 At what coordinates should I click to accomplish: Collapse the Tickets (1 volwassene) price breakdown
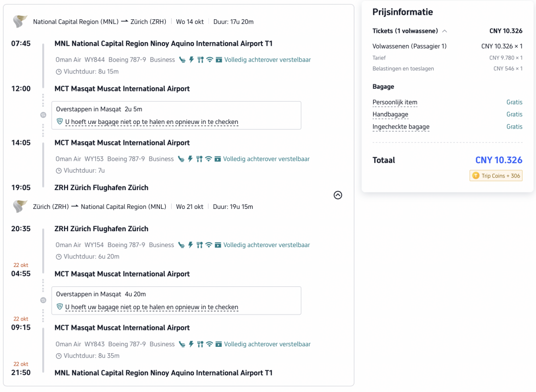pos(444,31)
